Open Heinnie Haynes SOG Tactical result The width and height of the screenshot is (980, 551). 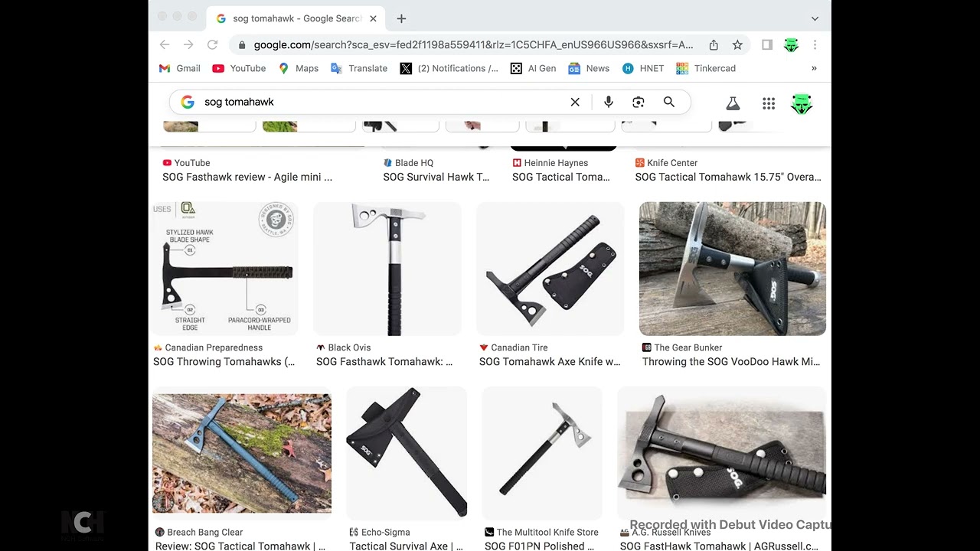click(561, 177)
